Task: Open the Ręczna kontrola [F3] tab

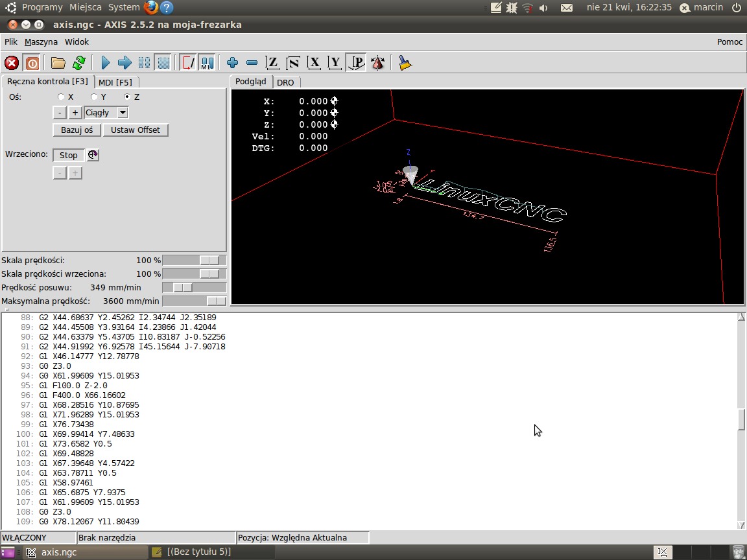Action: point(47,82)
